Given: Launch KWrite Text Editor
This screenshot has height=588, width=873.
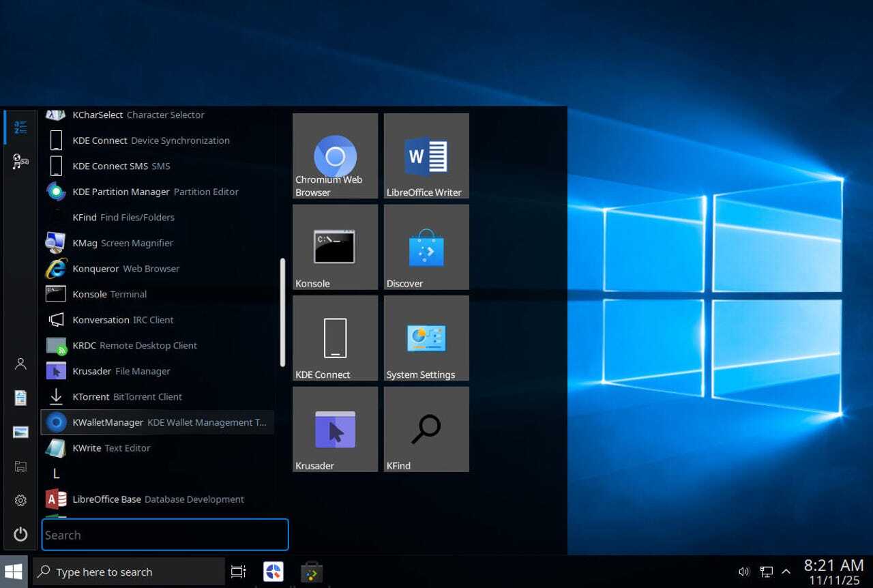Looking at the screenshot, I should (158, 448).
